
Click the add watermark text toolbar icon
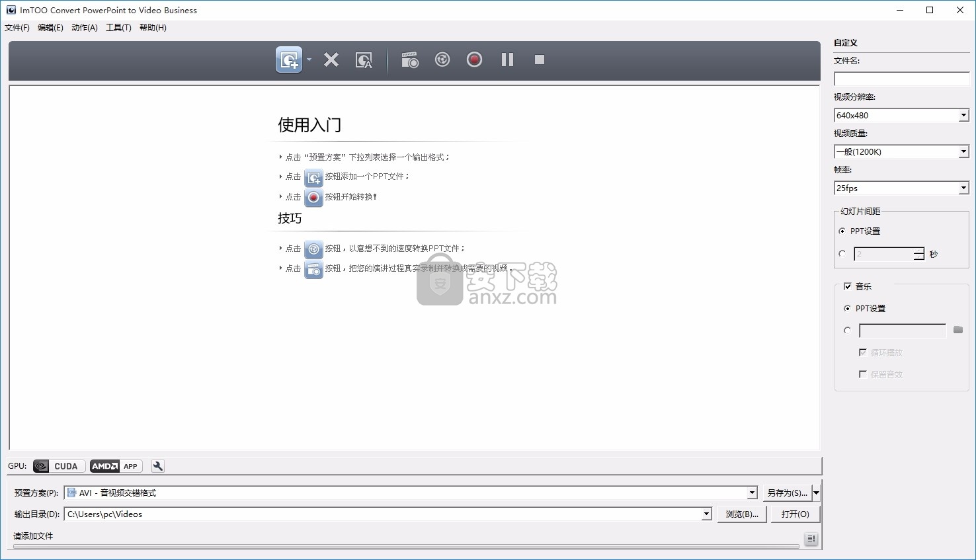(364, 60)
